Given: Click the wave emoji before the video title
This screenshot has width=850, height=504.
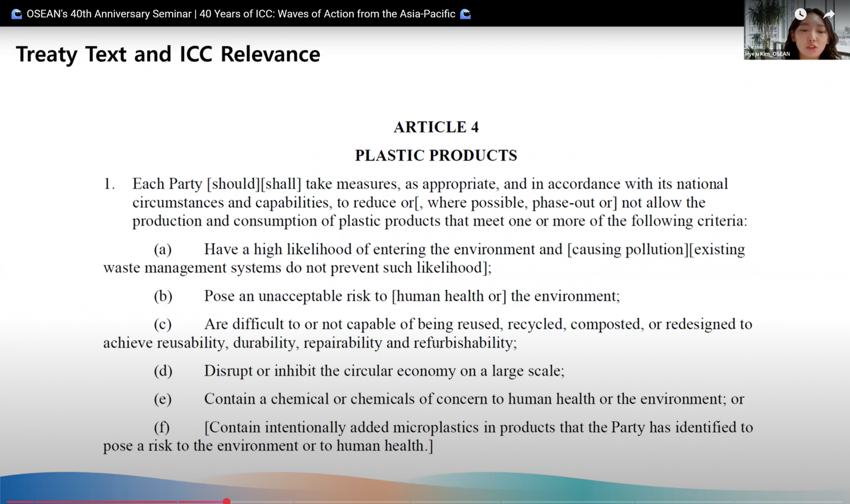Looking at the screenshot, I should coord(17,14).
